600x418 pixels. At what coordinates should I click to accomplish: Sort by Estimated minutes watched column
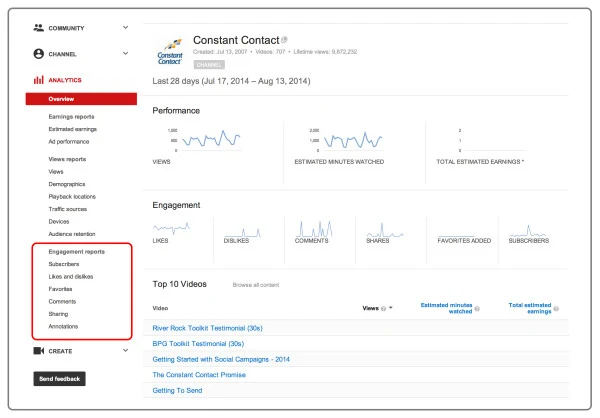coord(447,308)
